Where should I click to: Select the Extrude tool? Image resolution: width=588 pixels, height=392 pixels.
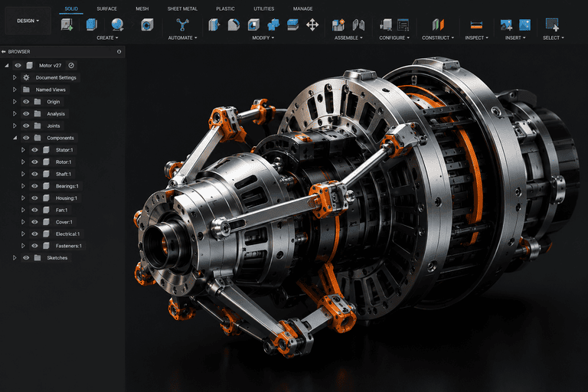point(92,24)
